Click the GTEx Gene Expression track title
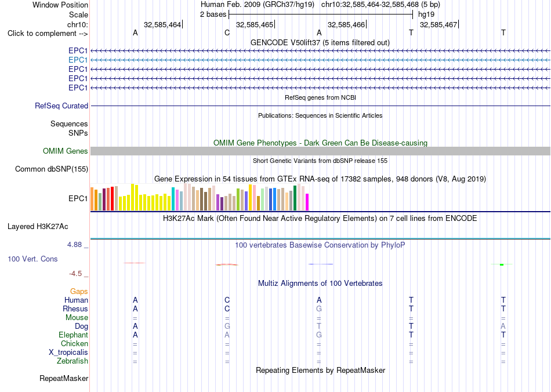 point(320,179)
